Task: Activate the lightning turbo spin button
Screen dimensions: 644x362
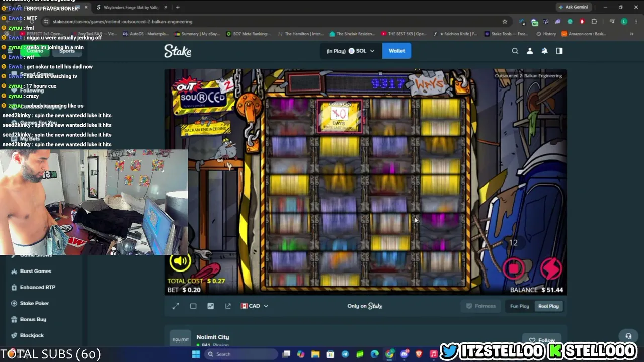Action: (x=550, y=268)
